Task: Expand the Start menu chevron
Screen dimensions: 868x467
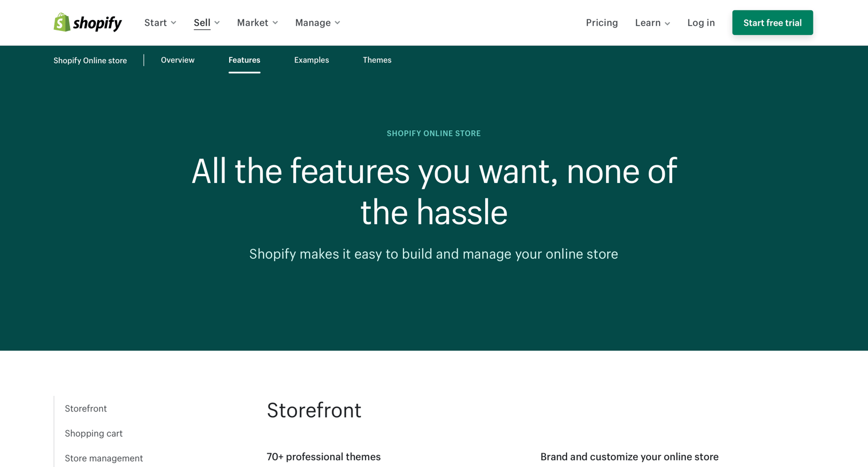Action: tap(173, 23)
